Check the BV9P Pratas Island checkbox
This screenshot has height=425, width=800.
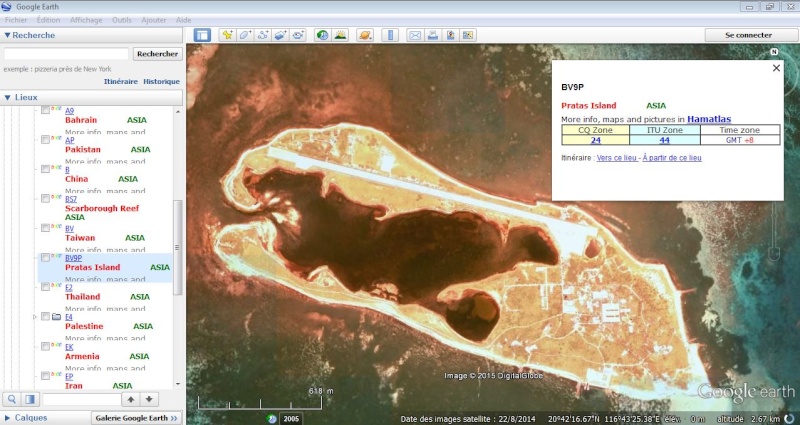pyautogui.click(x=45, y=257)
